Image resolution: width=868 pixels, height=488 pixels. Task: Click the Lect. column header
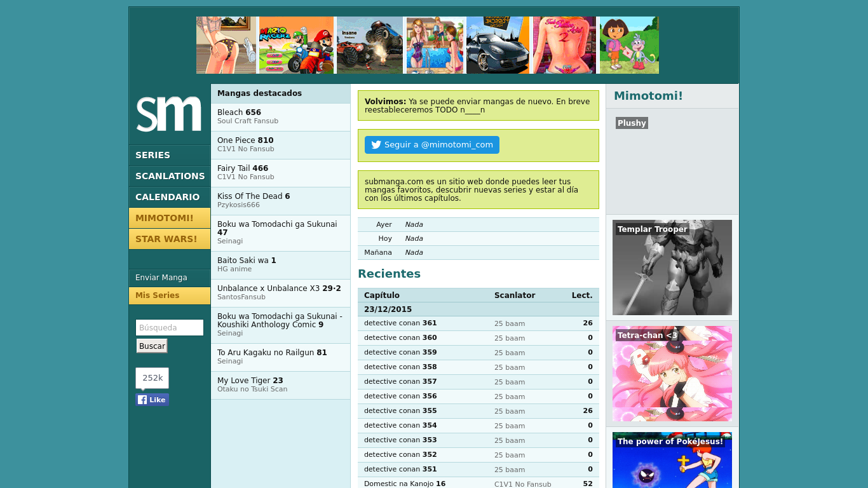click(582, 295)
